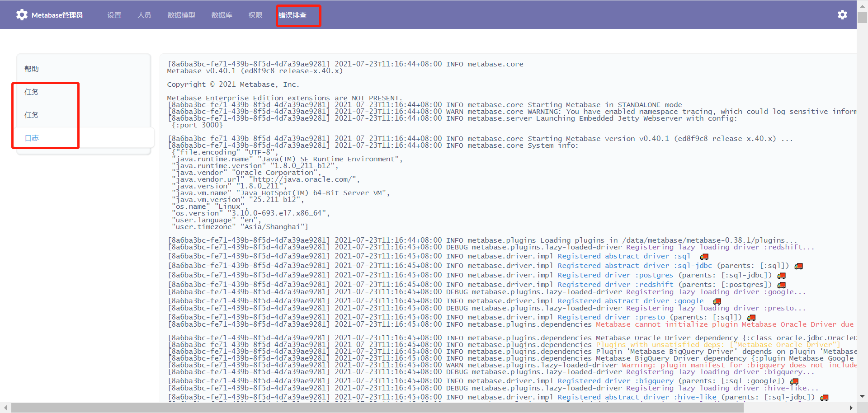
Task: Switch to the 数据模型 tab
Action: tap(181, 15)
